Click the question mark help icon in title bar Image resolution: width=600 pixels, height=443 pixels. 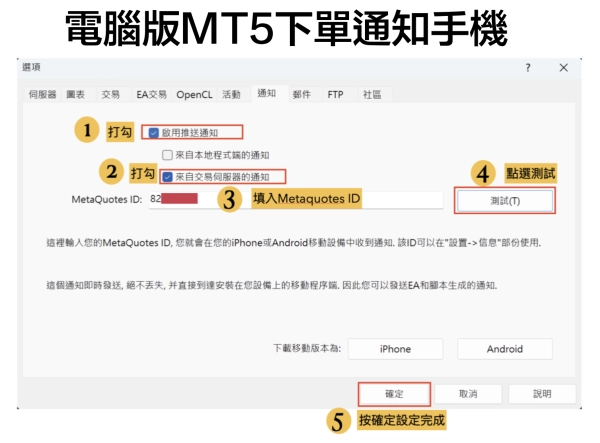click(528, 67)
